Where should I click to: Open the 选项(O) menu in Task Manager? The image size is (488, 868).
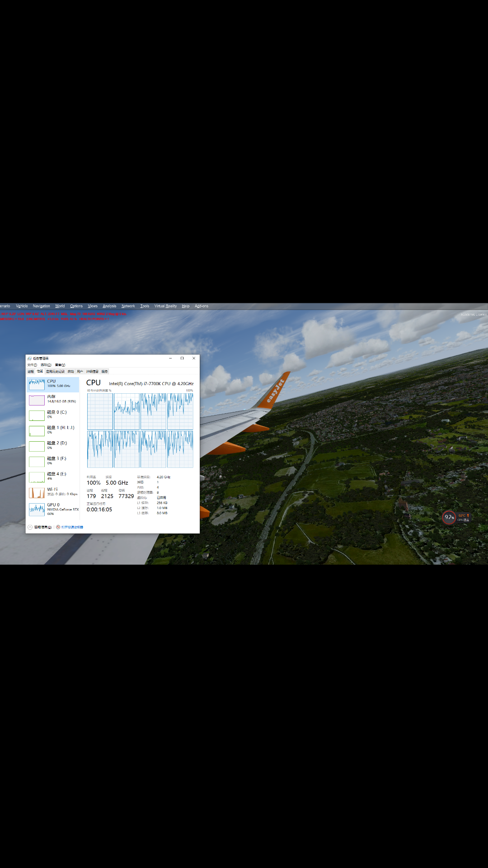[46, 365]
